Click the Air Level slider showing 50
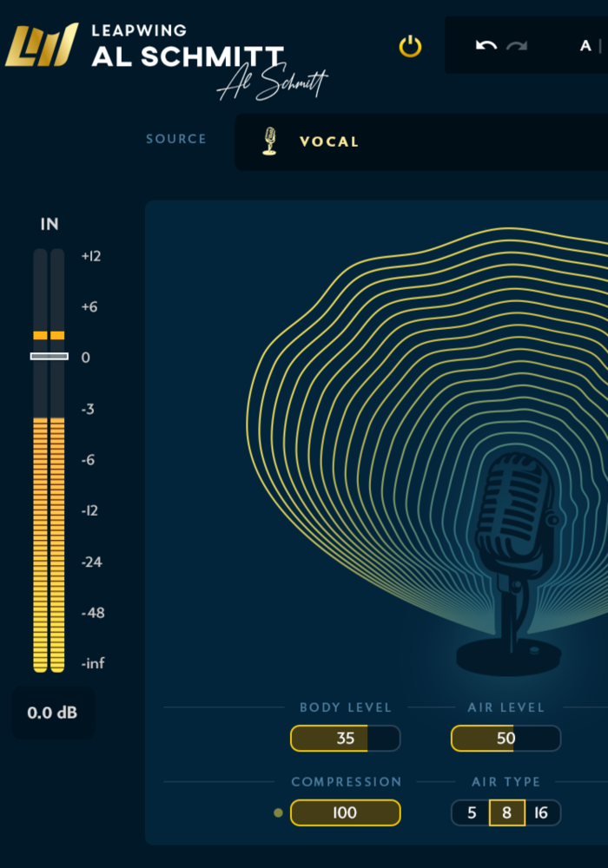 pyautogui.click(x=506, y=739)
